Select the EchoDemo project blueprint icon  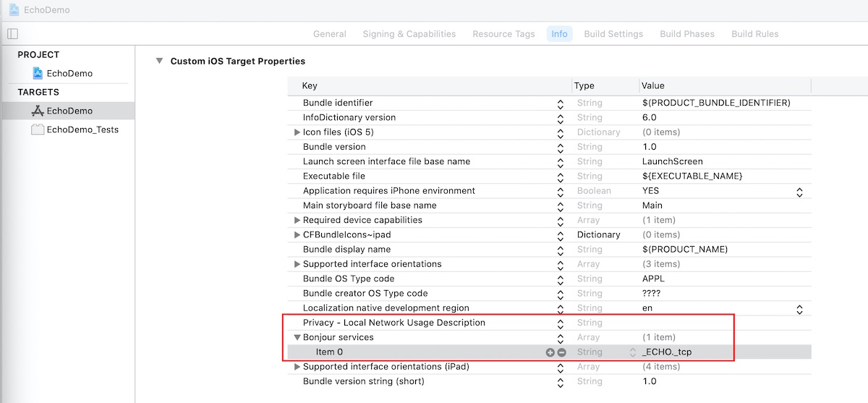point(38,73)
